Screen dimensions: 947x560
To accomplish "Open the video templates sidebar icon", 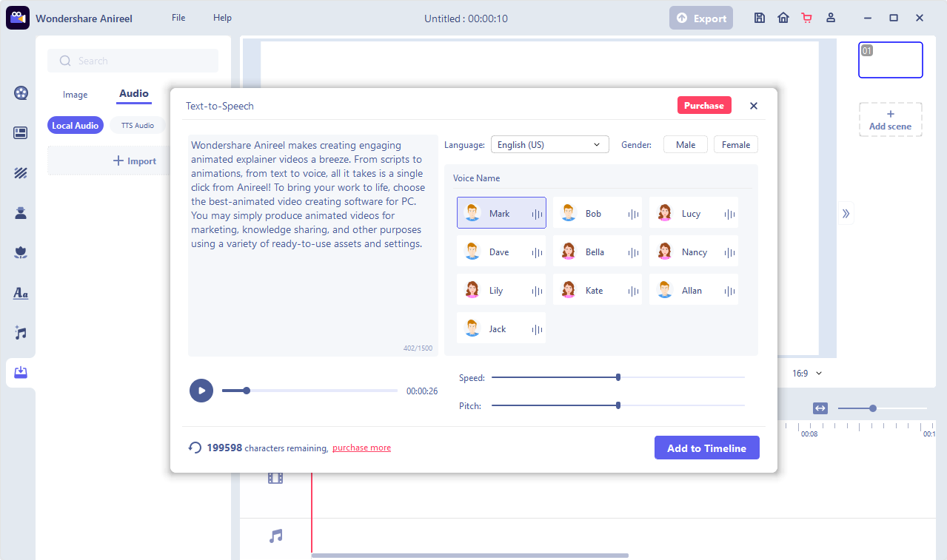I will 21,92.
